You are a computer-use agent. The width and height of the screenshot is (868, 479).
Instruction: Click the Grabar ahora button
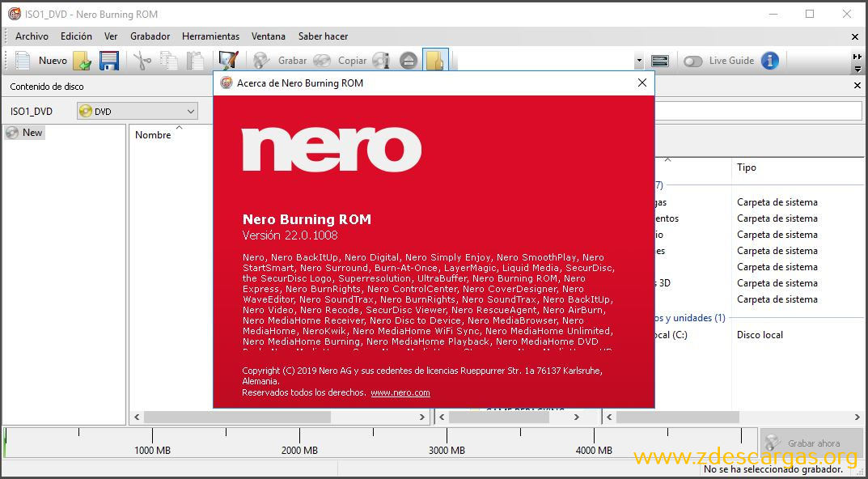click(x=811, y=443)
